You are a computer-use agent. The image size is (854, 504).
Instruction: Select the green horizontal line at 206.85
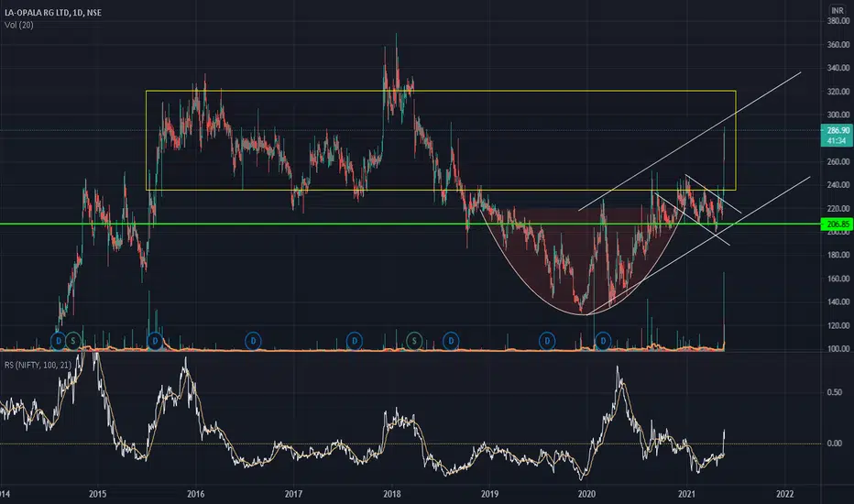coord(411,224)
